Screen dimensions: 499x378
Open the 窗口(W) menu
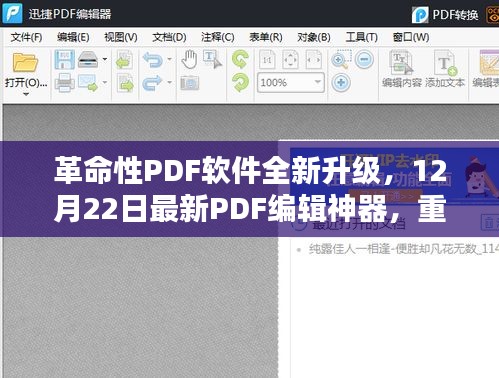point(411,37)
